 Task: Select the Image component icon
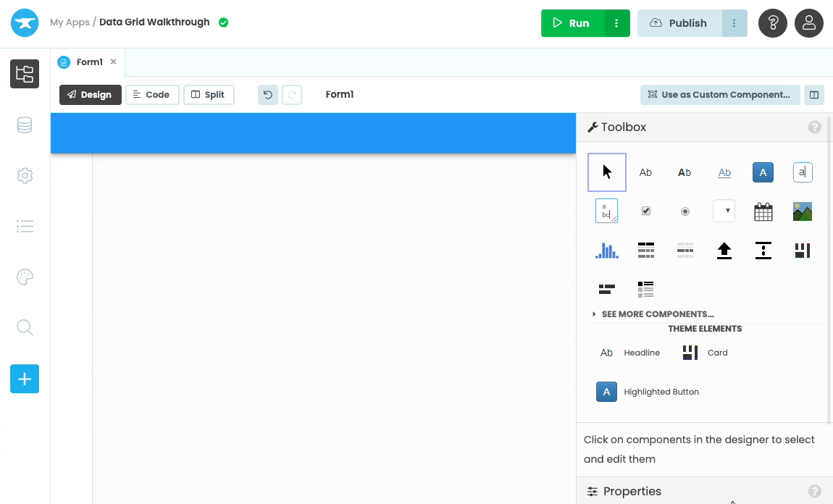802,211
